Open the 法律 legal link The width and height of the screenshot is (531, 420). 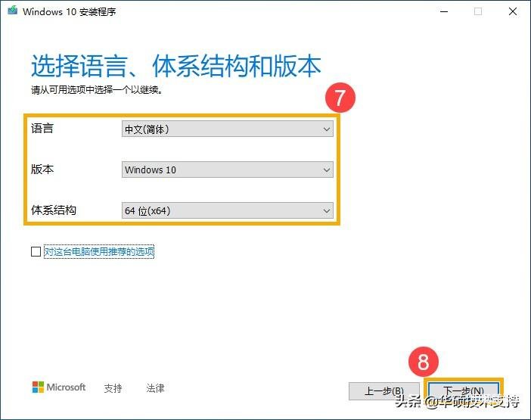[155, 388]
